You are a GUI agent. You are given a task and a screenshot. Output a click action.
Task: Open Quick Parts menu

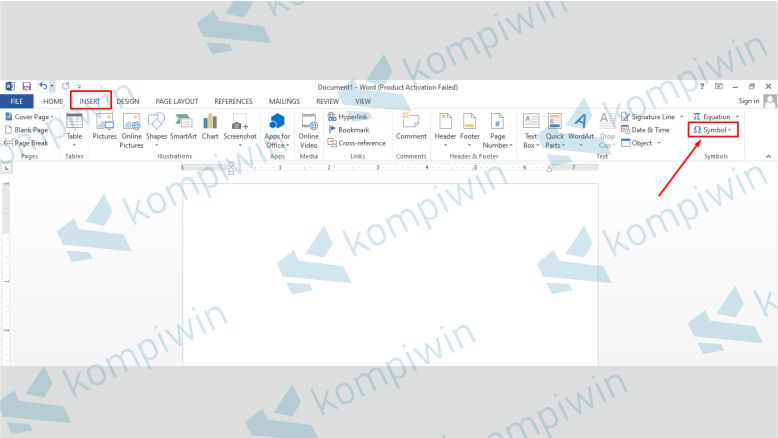[x=554, y=130]
